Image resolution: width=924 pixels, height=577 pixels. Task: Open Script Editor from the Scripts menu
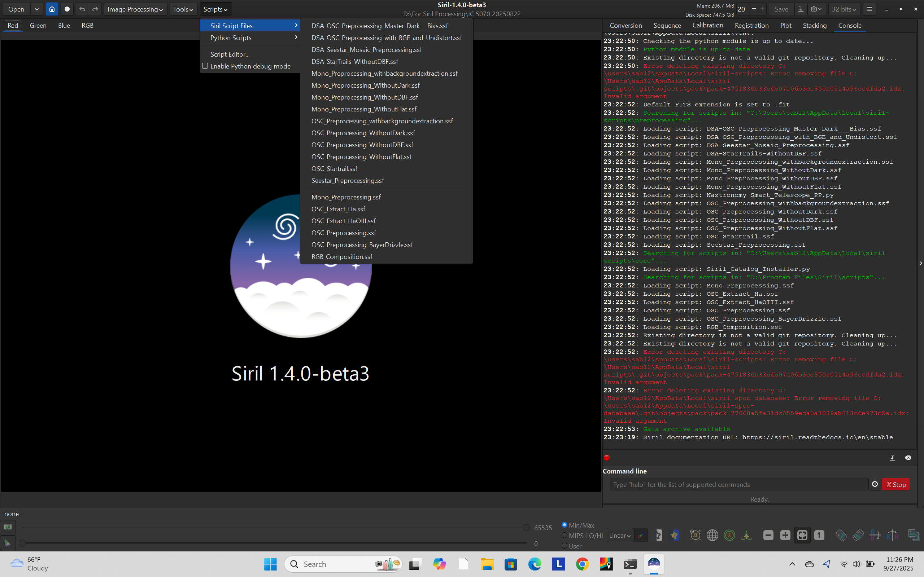230,54
